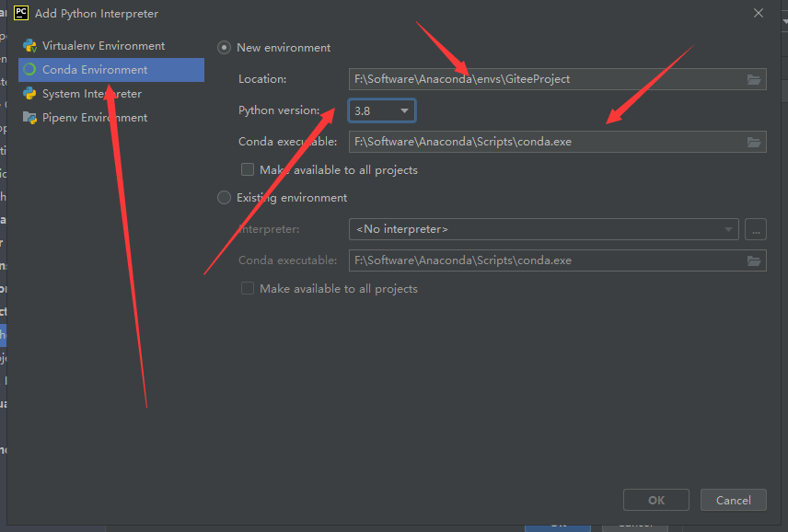Toggle Make available to all projects under Existing environment
The width and height of the screenshot is (788, 532).
248,288
